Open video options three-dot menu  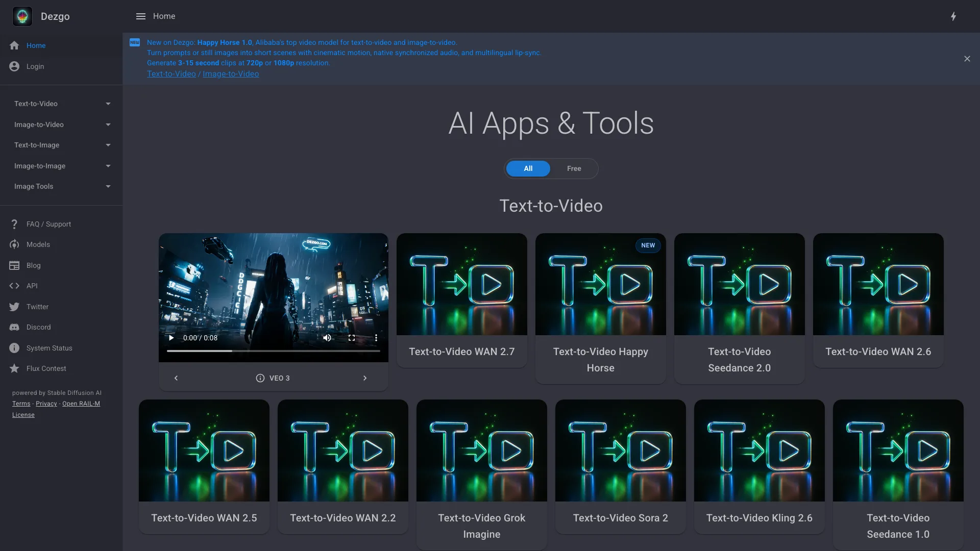[x=376, y=338]
